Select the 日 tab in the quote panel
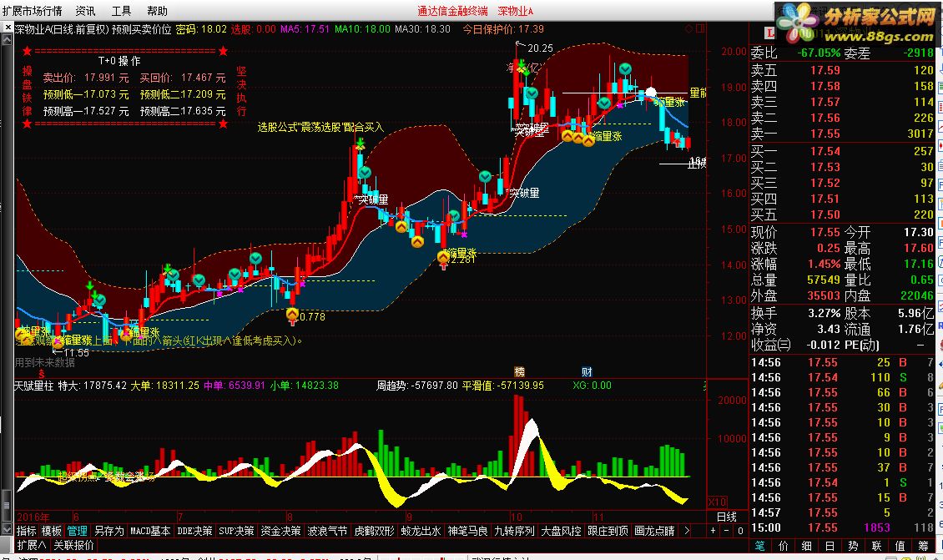This screenshot has width=943, height=560. click(x=830, y=546)
